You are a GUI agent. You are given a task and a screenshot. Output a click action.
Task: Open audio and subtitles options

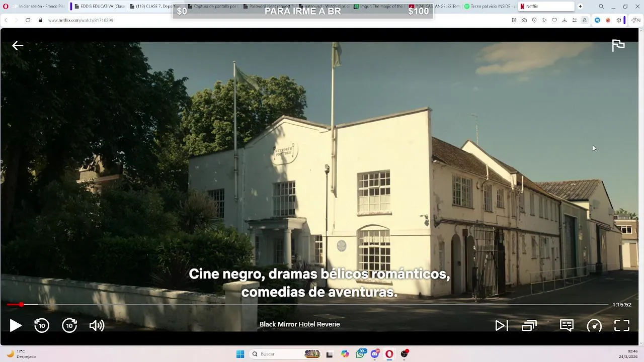(567, 326)
